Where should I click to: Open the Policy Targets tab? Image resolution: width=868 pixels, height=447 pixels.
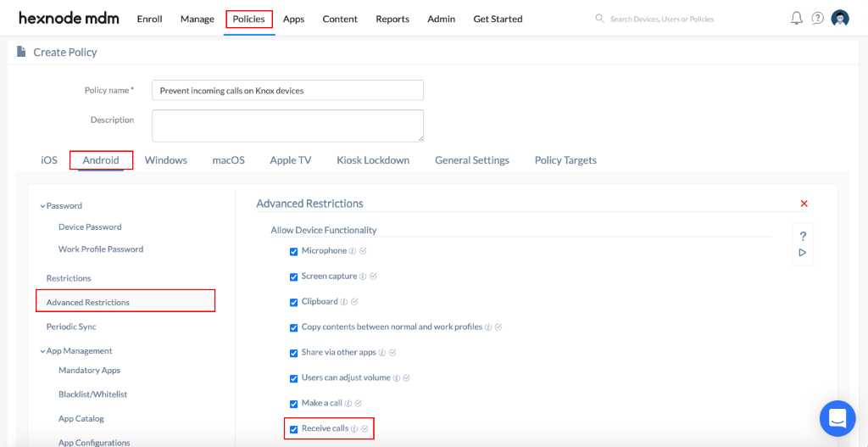tap(565, 160)
